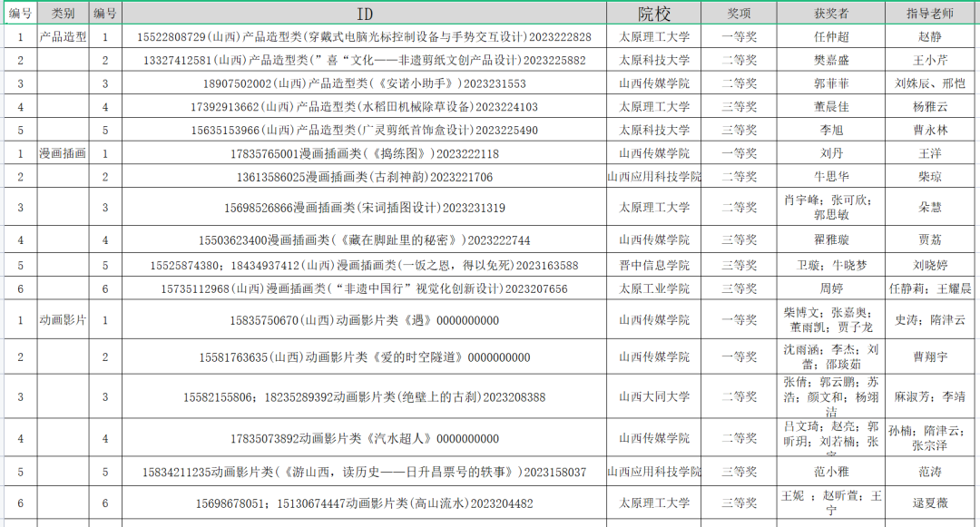Select the 产品造型 category cell
Screen dimensions: 980x527
click(64, 37)
